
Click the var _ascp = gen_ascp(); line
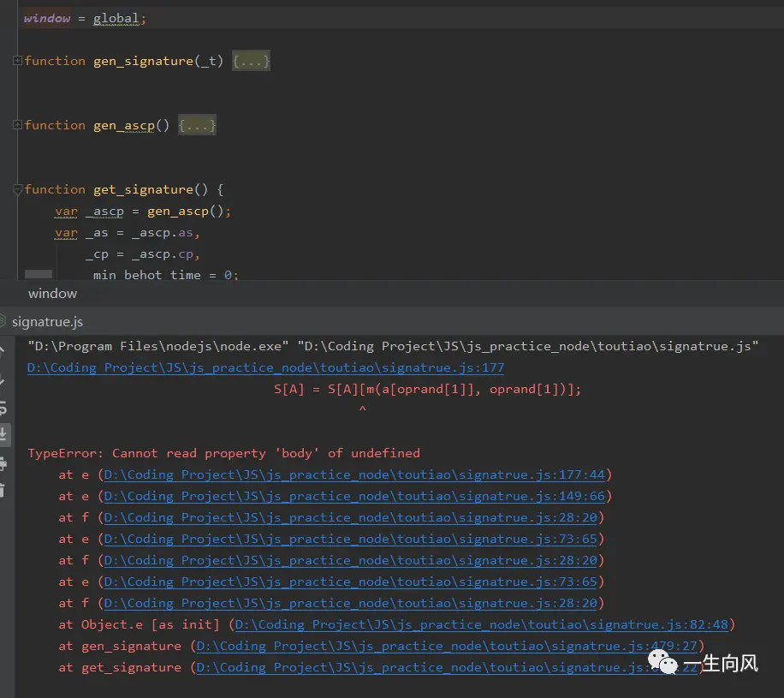[143, 212]
